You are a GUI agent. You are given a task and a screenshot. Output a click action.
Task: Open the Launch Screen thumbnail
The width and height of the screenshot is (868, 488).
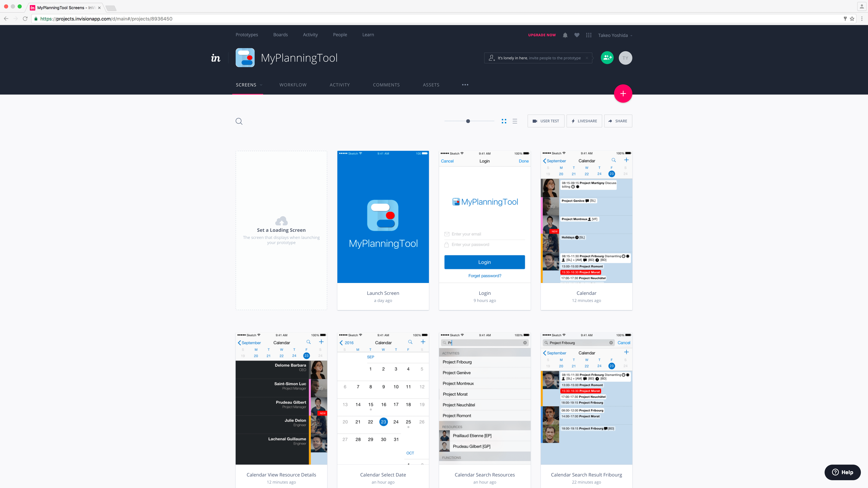[x=383, y=217]
